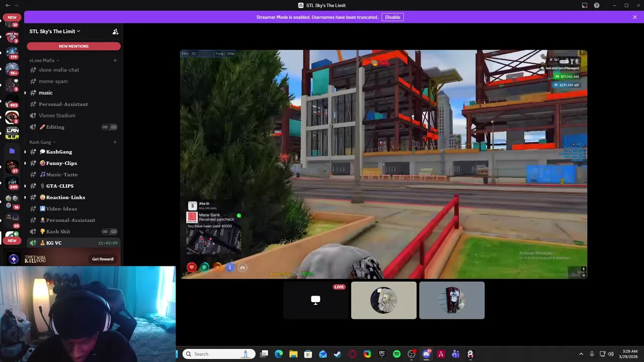The height and width of the screenshot is (362, 644).
Task: Select the LIVE screen share tile
Action: pos(316,300)
